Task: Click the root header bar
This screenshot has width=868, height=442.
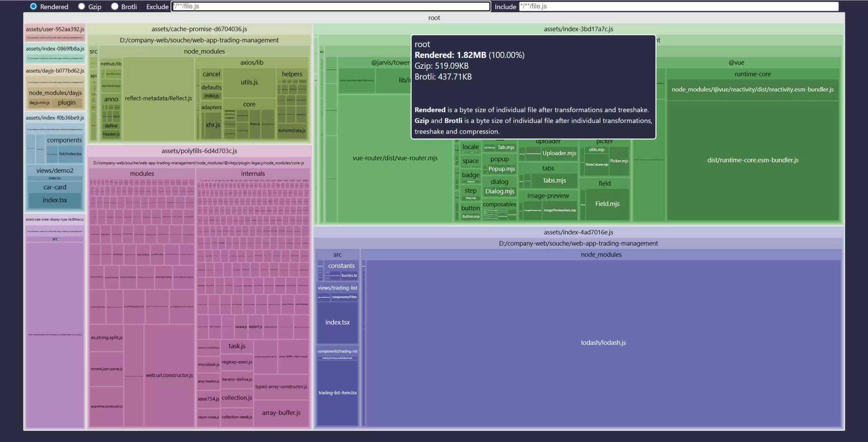Action: point(434,18)
